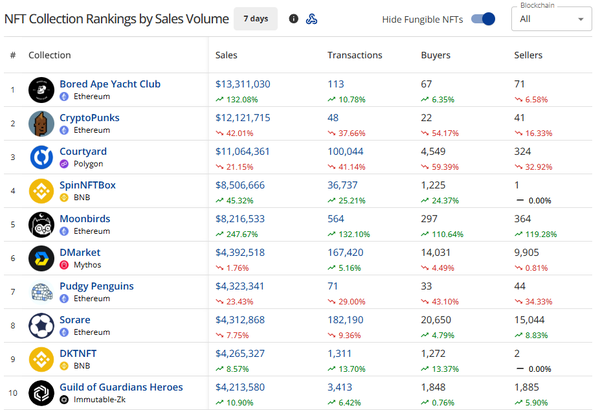Open the Bored Ape Yacht Club link
The height and width of the screenshot is (410, 600).
point(110,84)
